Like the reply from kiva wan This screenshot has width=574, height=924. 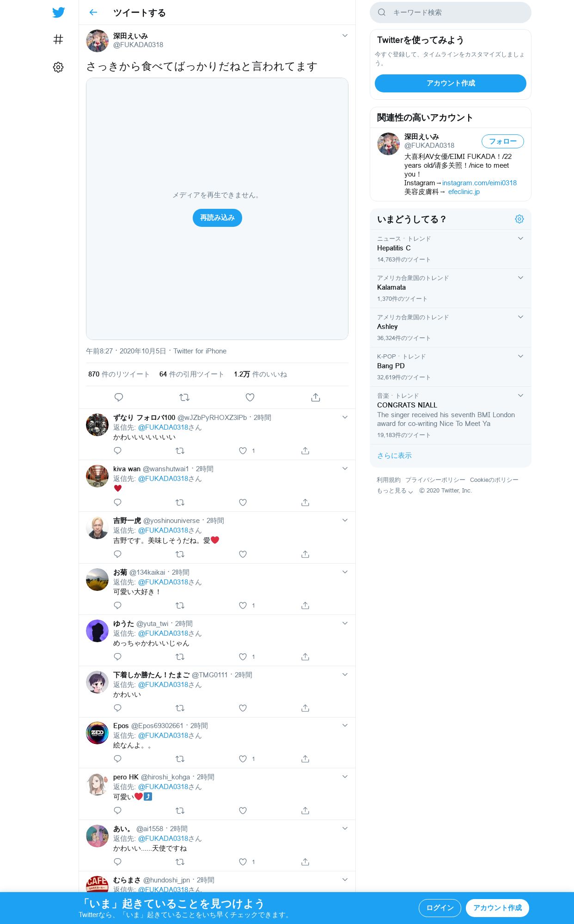[x=243, y=502]
